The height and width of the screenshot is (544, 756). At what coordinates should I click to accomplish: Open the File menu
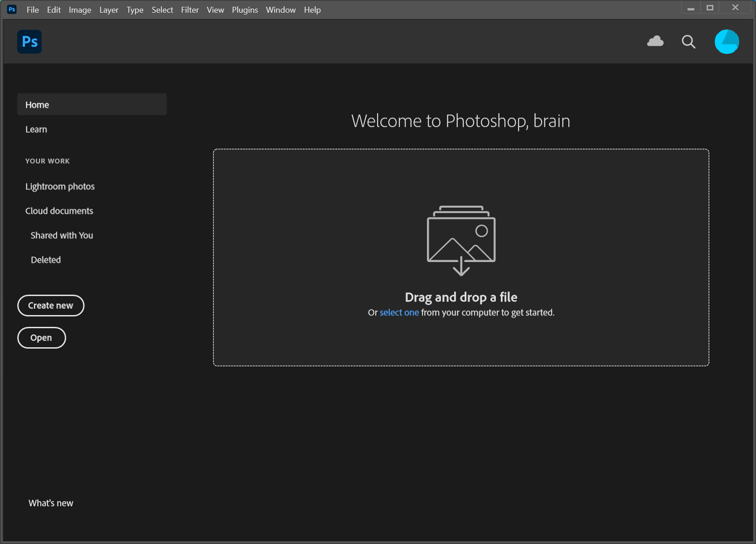[x=33, y=10]
